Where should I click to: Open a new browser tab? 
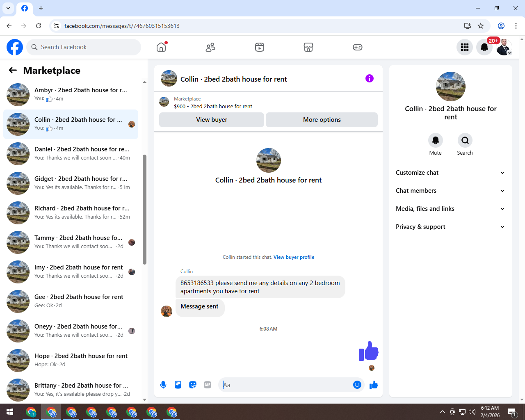tap(41, 8)
